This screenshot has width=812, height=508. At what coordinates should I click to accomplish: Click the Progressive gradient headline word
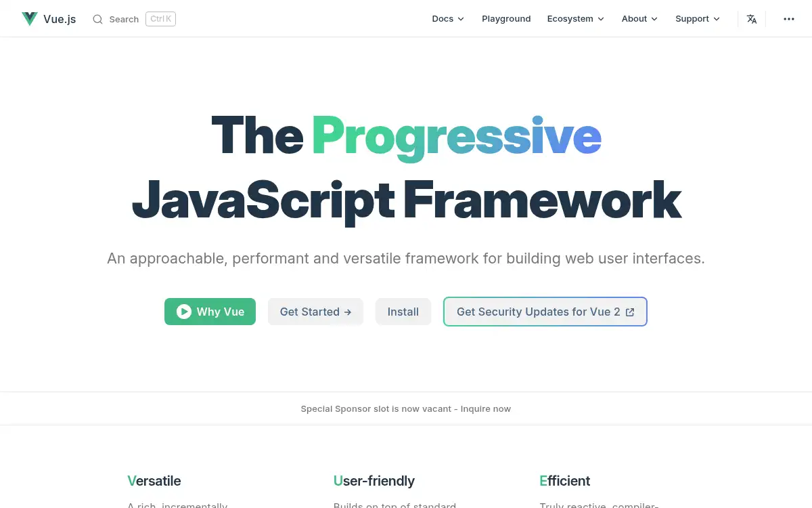point(457,137)
